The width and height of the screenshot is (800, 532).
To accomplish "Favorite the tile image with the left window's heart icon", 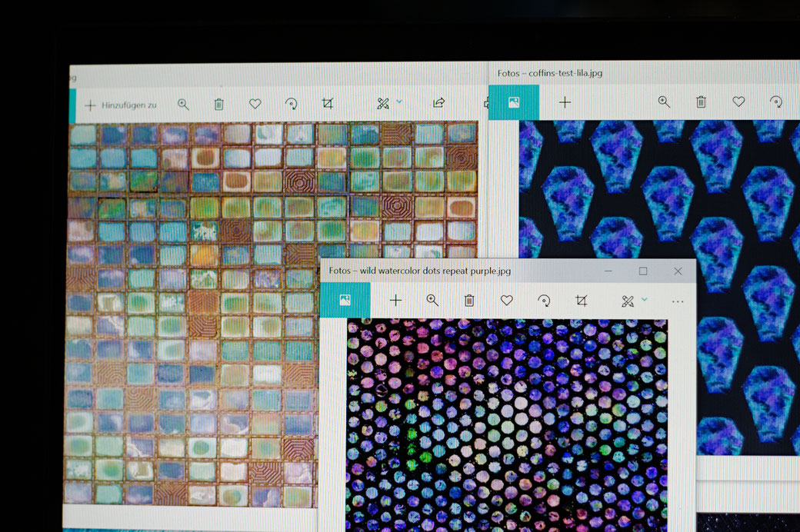I will point(255,104).
